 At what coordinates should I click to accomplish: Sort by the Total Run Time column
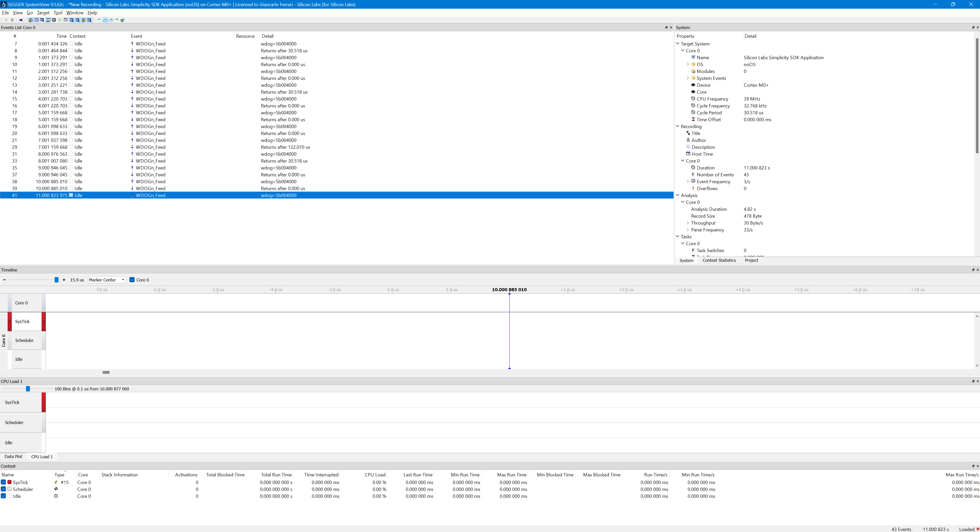point(276,475)
